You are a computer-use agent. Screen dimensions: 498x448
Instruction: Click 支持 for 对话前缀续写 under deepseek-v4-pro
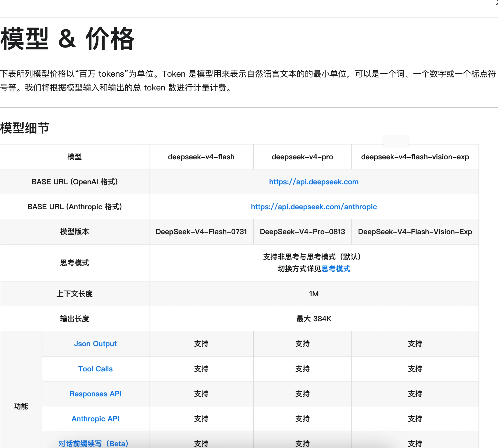[302, 444]
